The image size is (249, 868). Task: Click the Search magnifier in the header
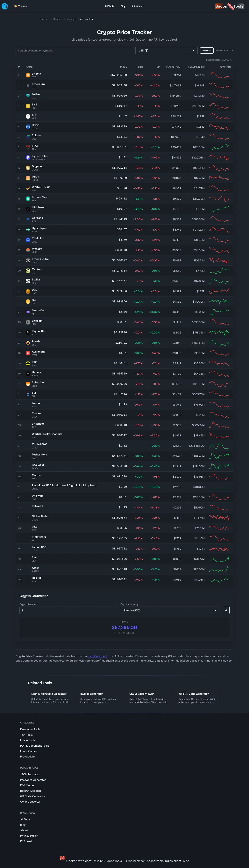tap(134, 6)
